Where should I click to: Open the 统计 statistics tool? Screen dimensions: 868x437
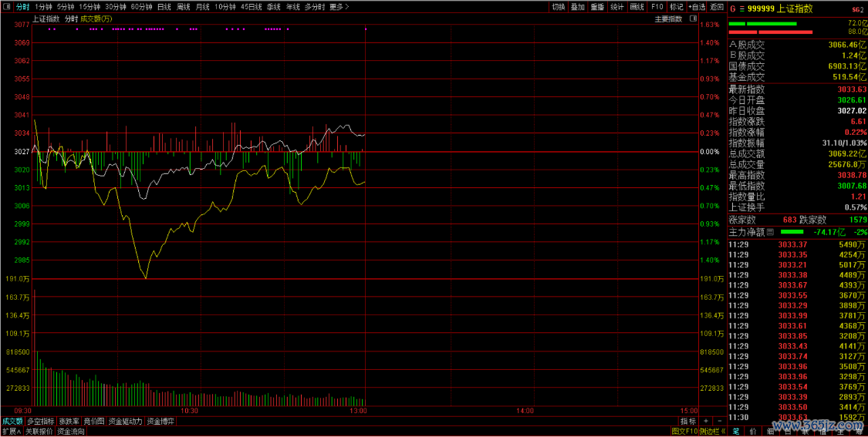tap(617, 7)
